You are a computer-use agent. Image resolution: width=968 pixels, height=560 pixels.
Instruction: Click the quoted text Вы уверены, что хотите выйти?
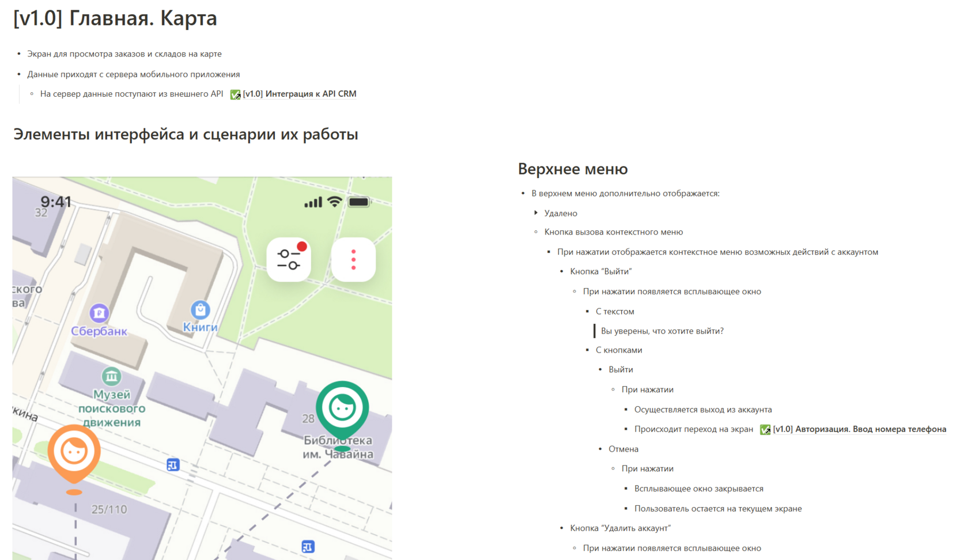click(662, 331)
